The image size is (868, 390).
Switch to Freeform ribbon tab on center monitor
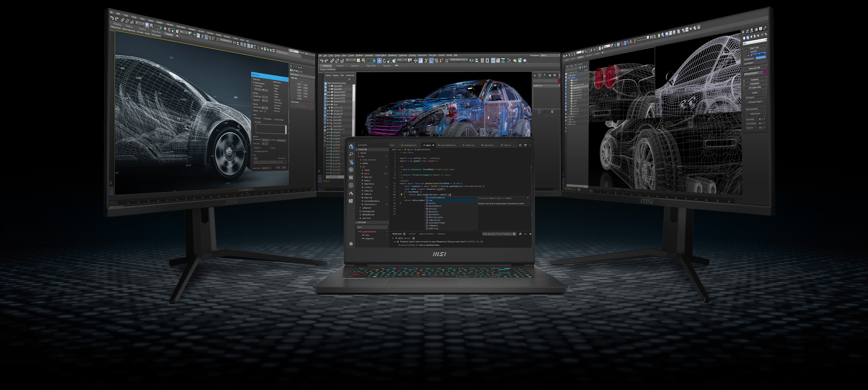tap(340, 66)
